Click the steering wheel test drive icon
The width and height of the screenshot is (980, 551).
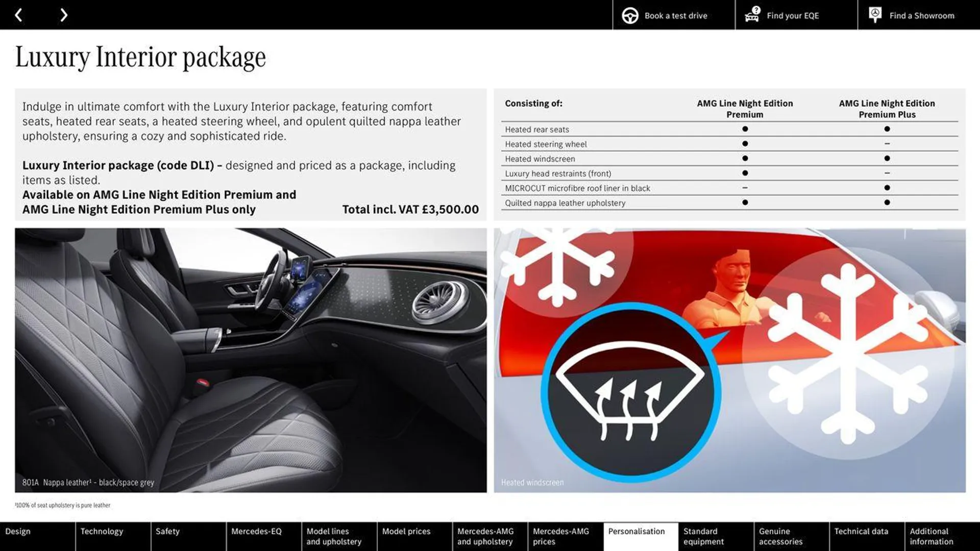630,15
